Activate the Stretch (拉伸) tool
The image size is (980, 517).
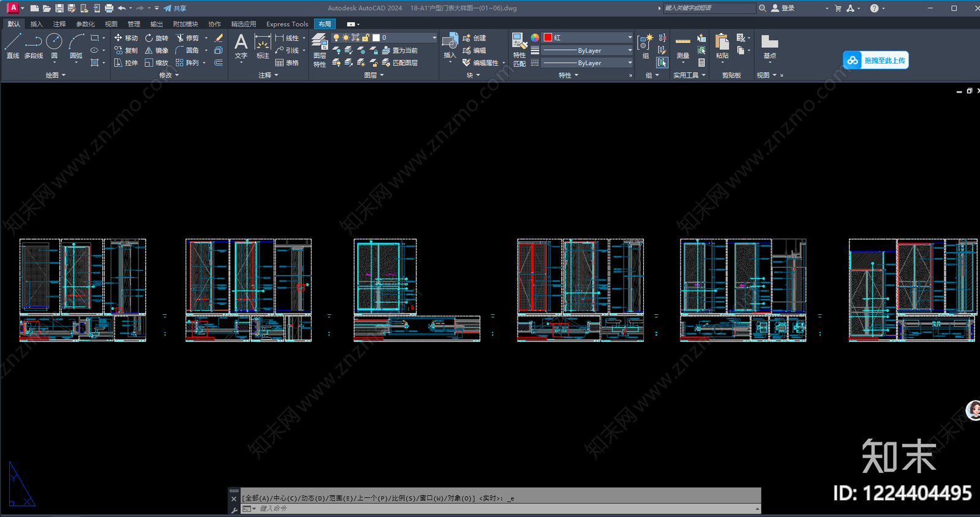click(x=126, y=62)
